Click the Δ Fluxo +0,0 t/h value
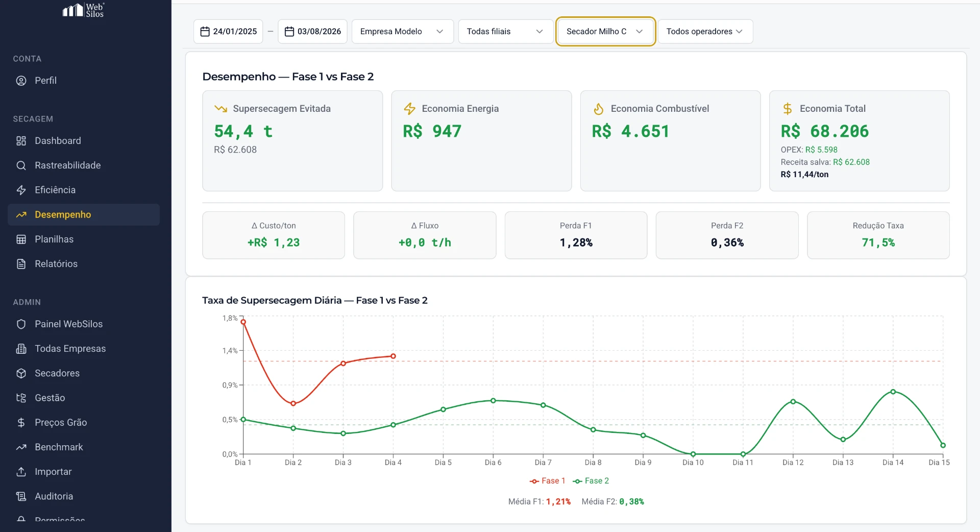 click(x=425, y=243)
